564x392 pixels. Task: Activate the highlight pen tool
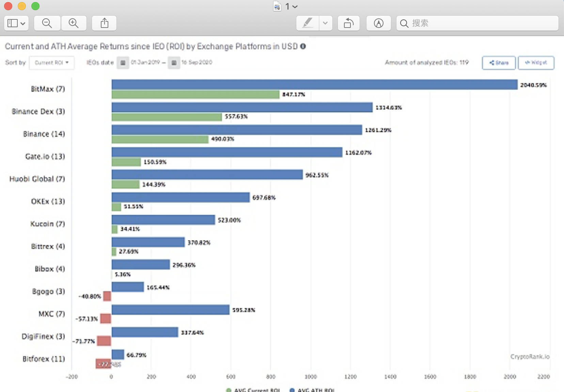coord(308,23)
